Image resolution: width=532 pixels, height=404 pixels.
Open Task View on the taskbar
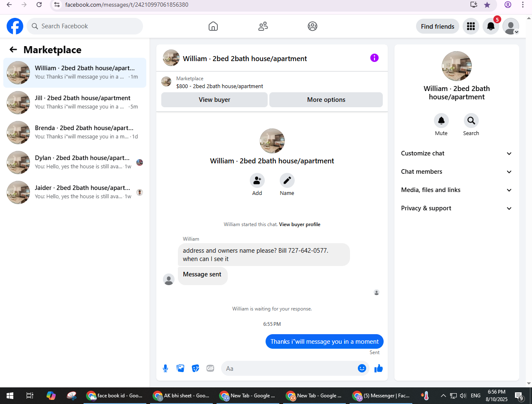pos(30,396)
